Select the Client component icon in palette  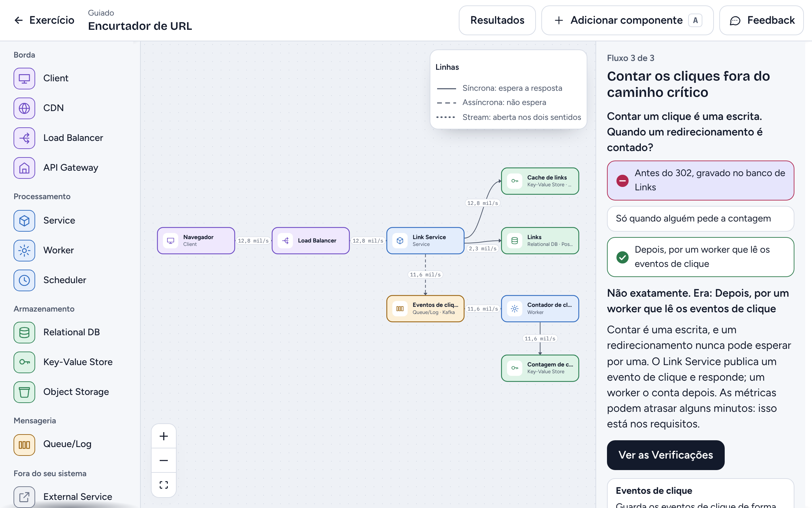(24, 78)
